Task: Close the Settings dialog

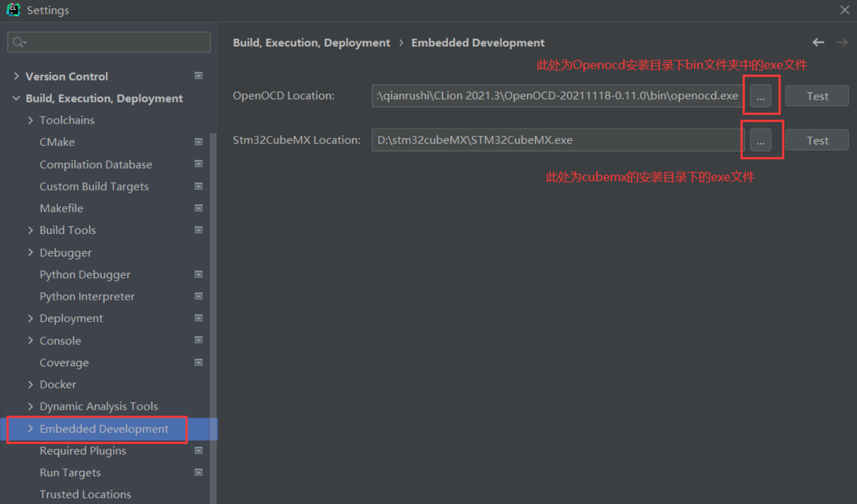Action: point(845,10)
